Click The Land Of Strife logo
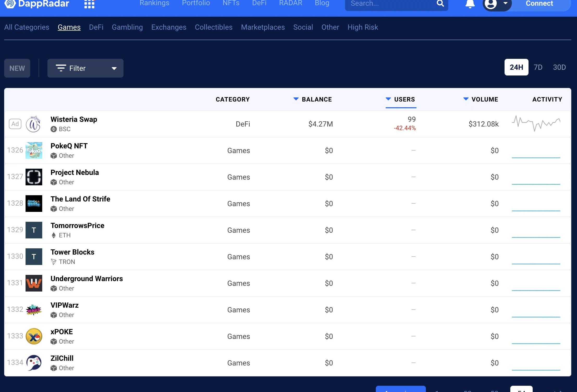Viewport: 577px width, 392px height. click(34, 204)
